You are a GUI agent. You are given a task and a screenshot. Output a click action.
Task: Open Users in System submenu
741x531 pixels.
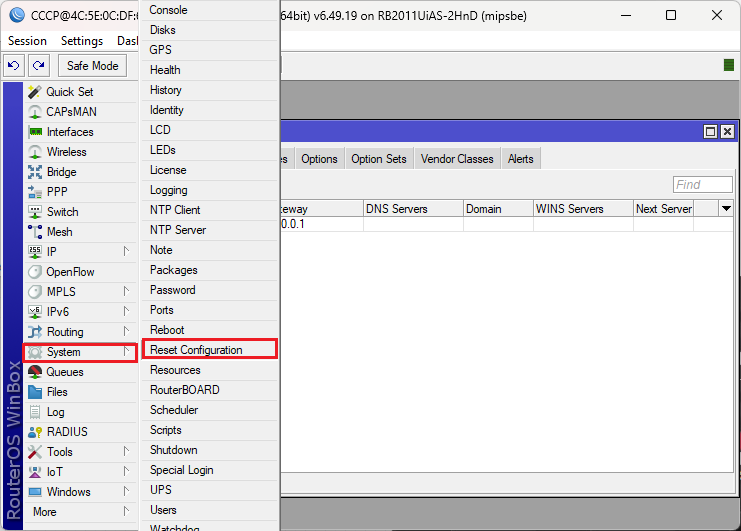(209, 510)
